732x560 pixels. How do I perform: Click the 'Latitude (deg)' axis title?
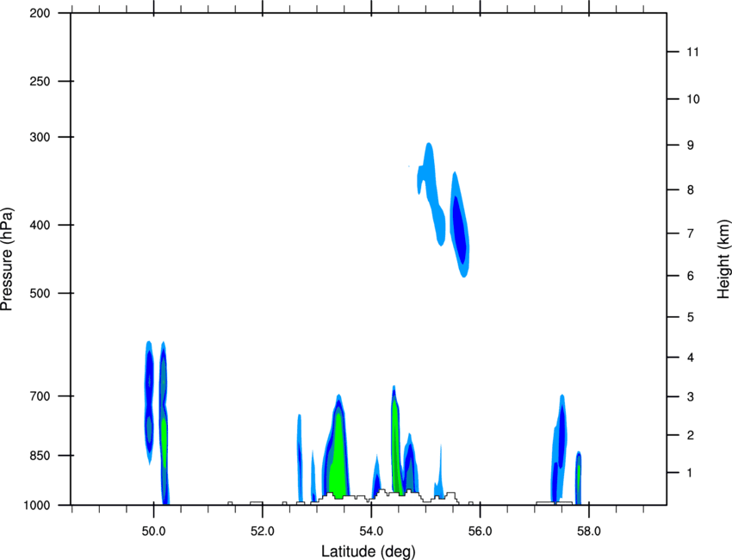coord(368,551)
